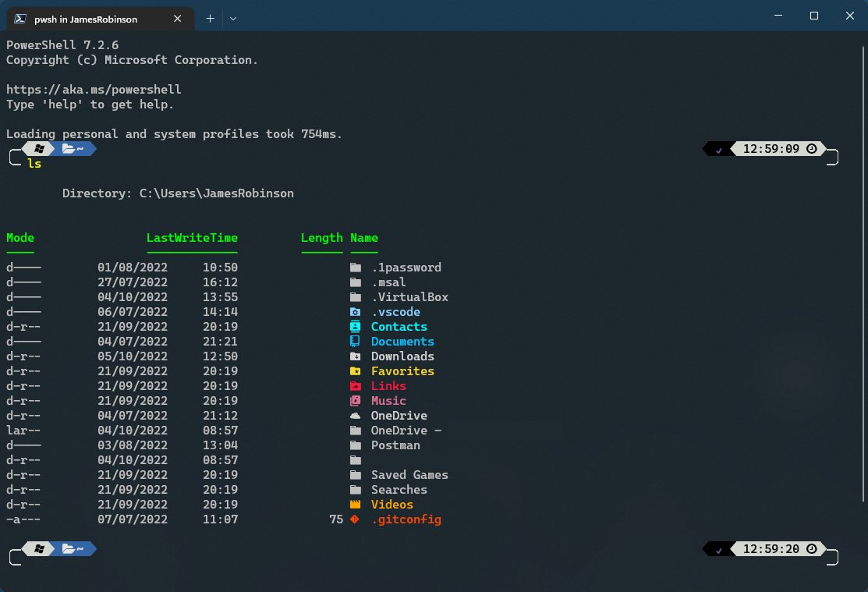
Task: Click the Saved Games folder icon
Action: click(x=356, y=475)
